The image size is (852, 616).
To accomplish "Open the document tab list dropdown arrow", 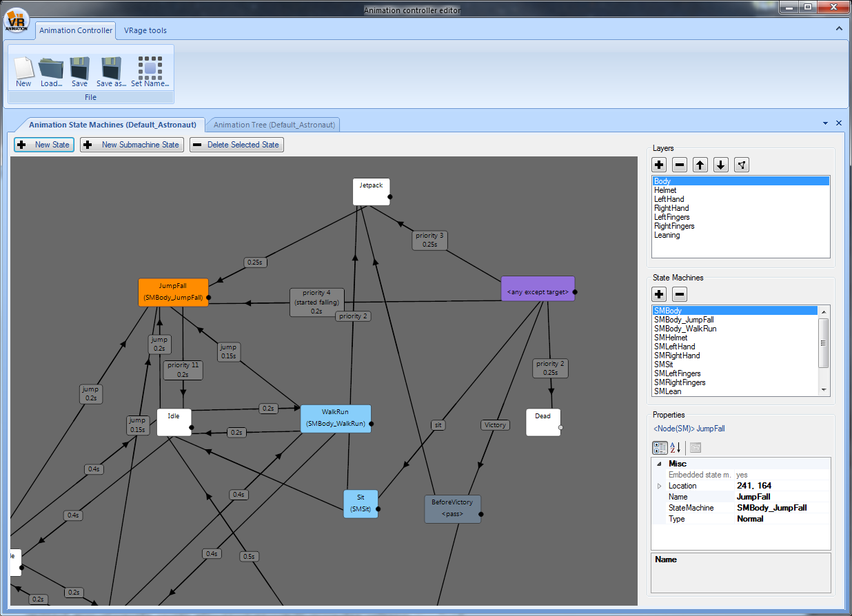I will point(825,123).
